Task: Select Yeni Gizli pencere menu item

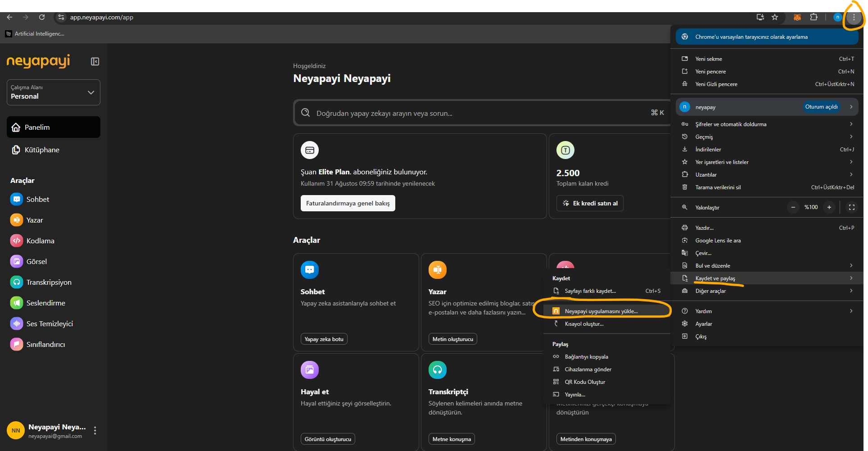Action: [767, 84]
